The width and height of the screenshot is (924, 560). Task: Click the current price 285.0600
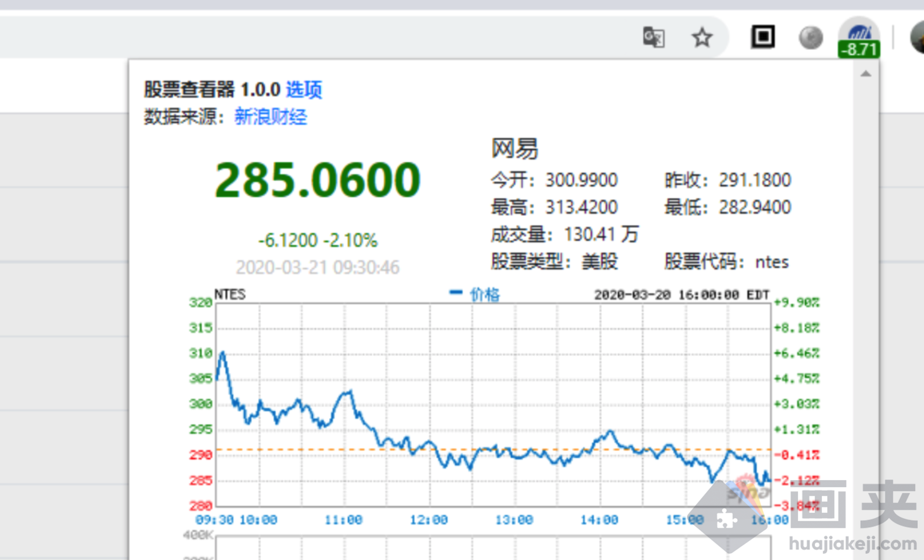coord(318,180)
